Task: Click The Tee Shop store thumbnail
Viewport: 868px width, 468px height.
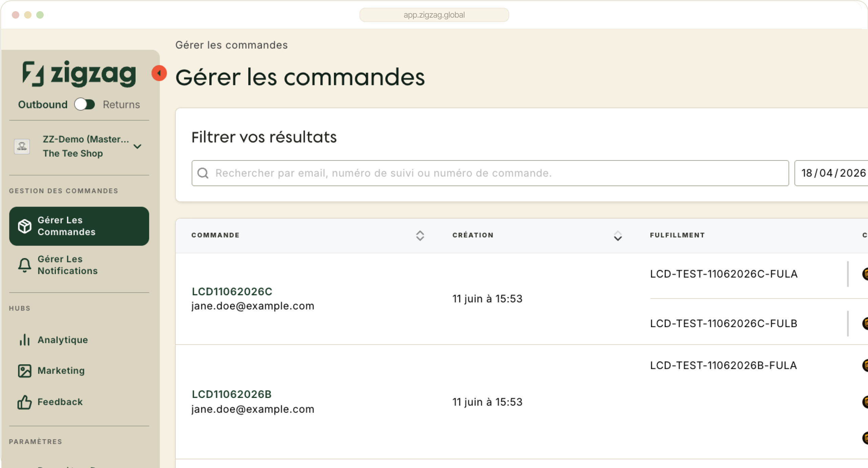Action: (x=22, y=146)
